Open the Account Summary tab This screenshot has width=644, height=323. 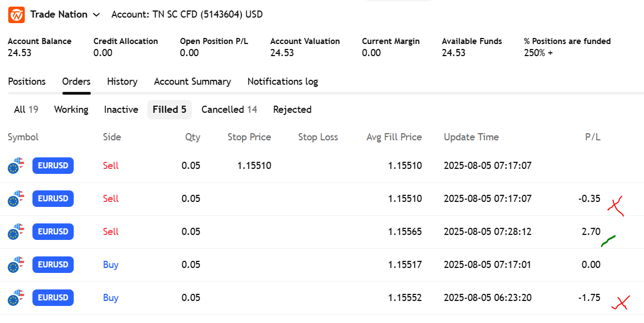[x=192, y=81]
